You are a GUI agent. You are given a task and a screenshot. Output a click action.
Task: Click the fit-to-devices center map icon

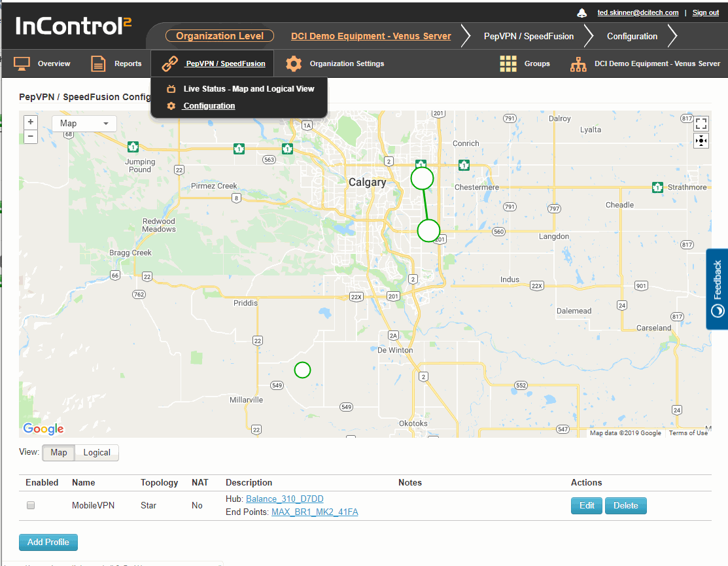pyautogui.click(x=701, y=140)
